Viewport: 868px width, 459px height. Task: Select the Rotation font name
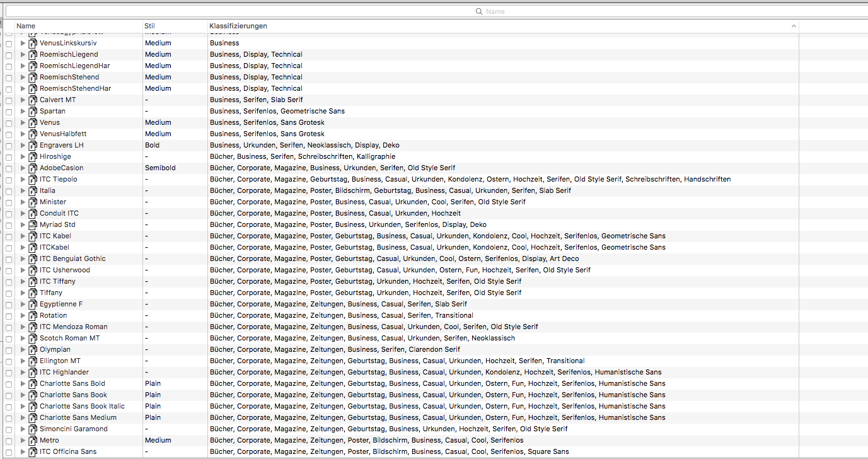(53, 315)
